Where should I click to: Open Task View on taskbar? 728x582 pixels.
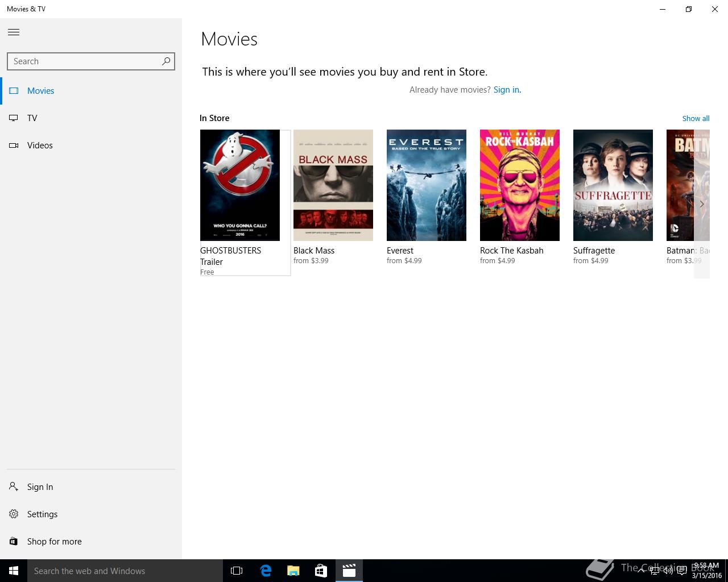click(237, 571)
